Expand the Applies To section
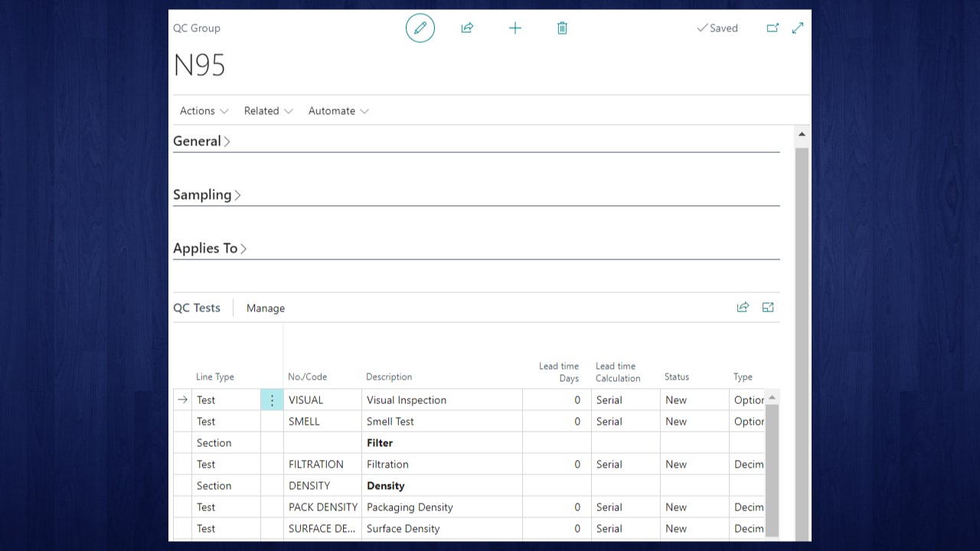Viewport: 980px width, 551px height. pos(210,248)
